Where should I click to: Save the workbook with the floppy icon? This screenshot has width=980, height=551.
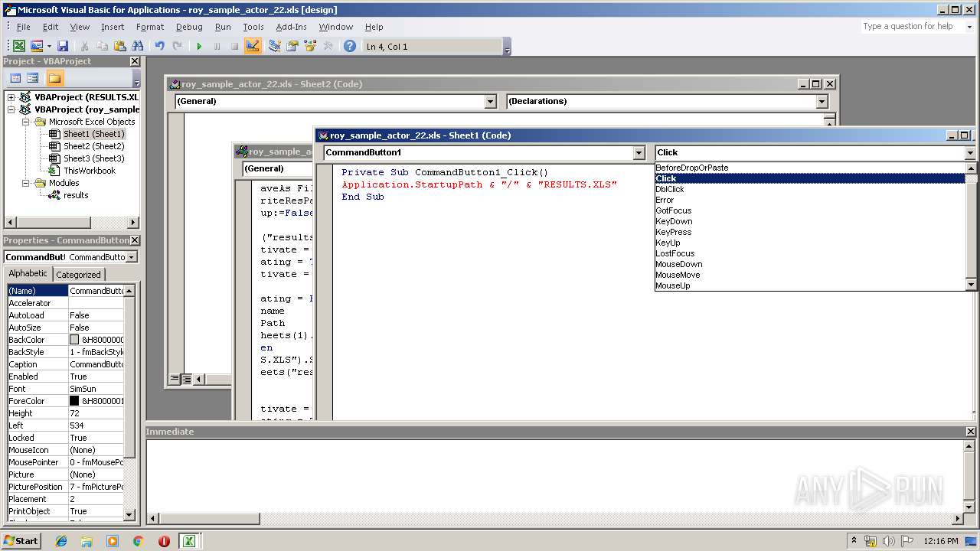point(63,47)
